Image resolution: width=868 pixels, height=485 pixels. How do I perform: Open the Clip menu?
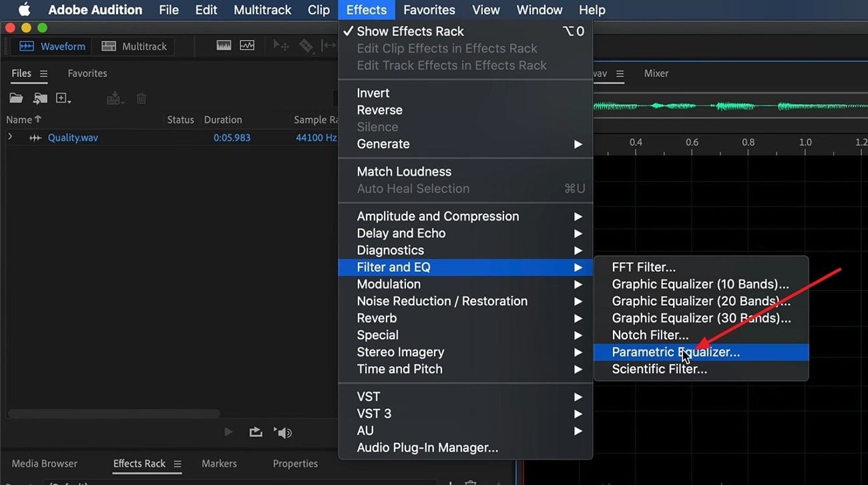coord(318,10)
